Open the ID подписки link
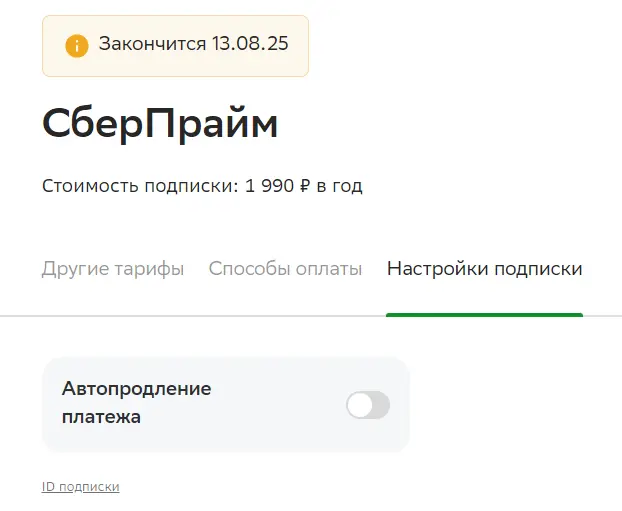The height and width of the screenshot is (511, 622). (x=81, y=487)
